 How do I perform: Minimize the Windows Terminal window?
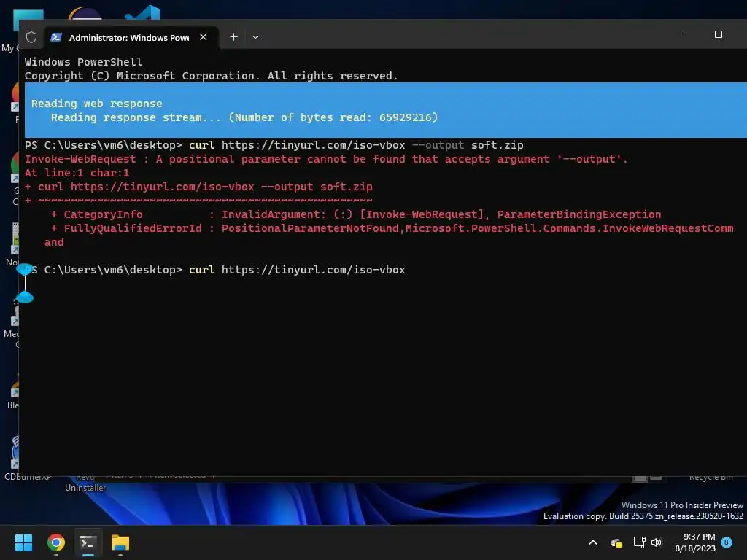pyautogui.click(x=685, y=34)
